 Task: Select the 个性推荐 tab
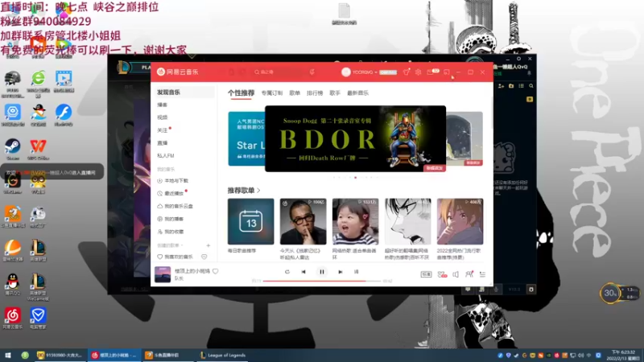[x=241, y=93]
